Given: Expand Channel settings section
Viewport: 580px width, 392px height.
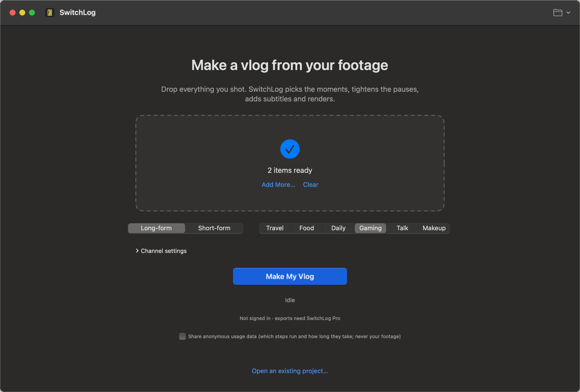Looking at the screenshot, I should 161,251.
